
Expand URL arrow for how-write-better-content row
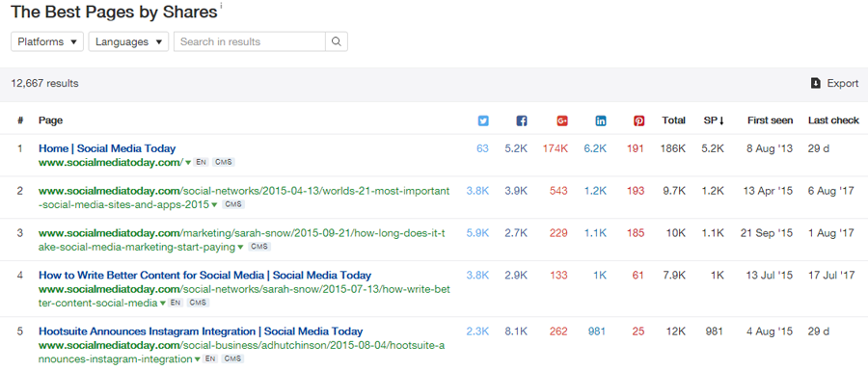[x=163, y=303]
